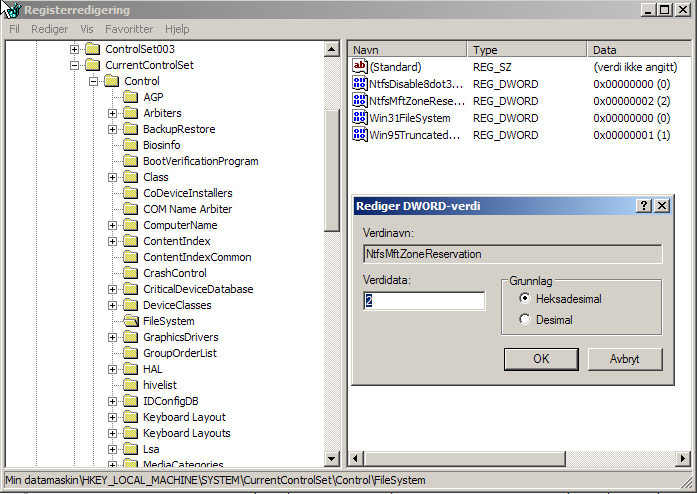Click the CrashControl folder icon
The image size is (697, 494).
pos(131,273)
